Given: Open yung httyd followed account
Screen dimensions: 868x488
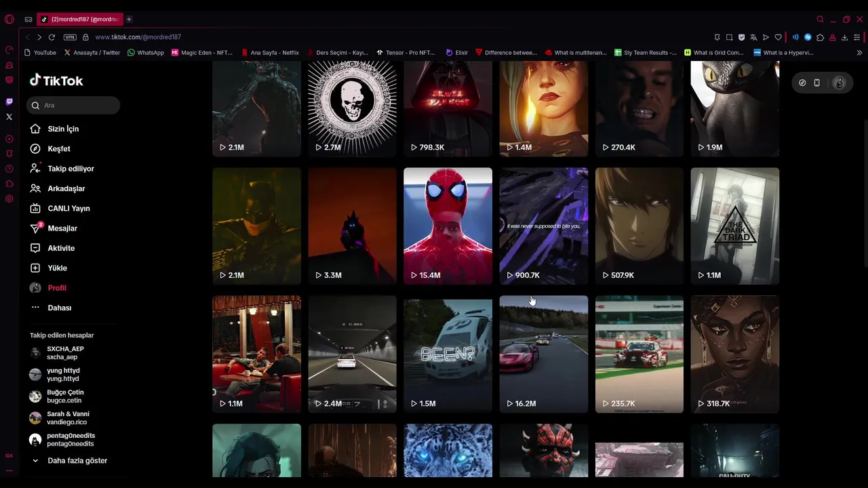Looking at the screenshot, I should coord(55,375).
